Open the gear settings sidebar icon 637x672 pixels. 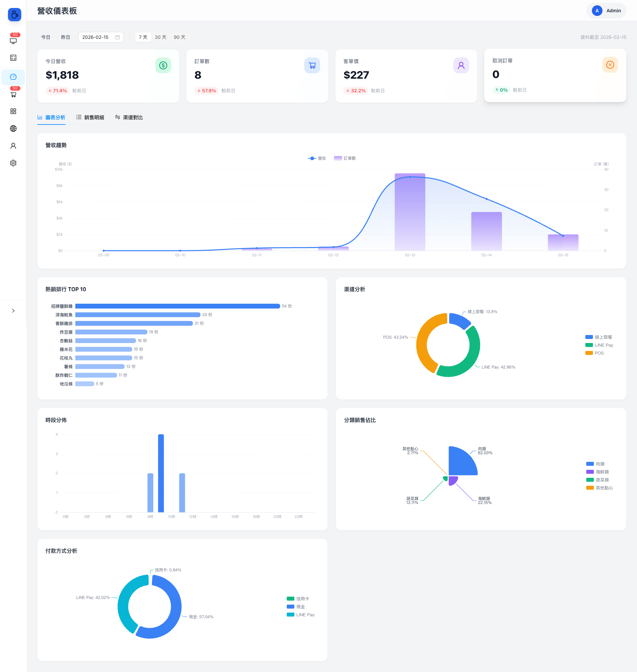pos(13,163)
